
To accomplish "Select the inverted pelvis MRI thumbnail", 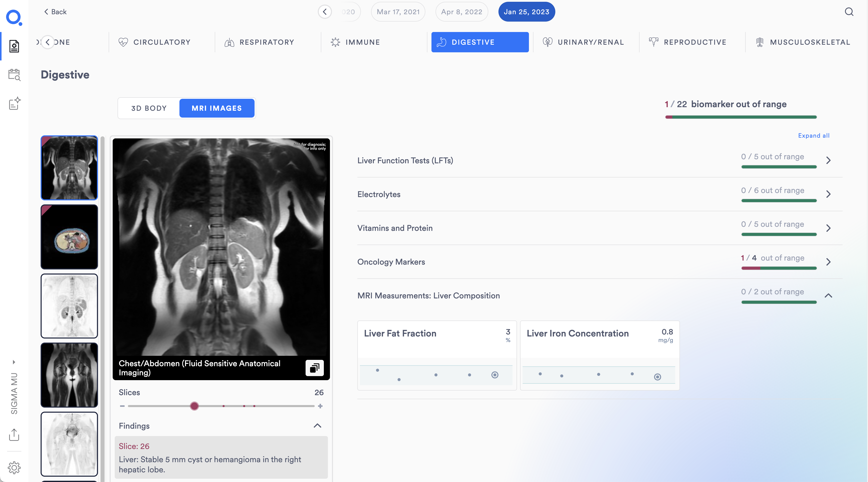I will (x=69, y=444).
